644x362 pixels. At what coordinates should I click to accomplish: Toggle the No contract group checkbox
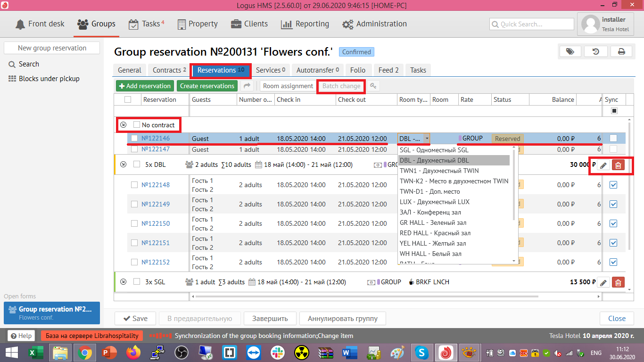(137, 125)
